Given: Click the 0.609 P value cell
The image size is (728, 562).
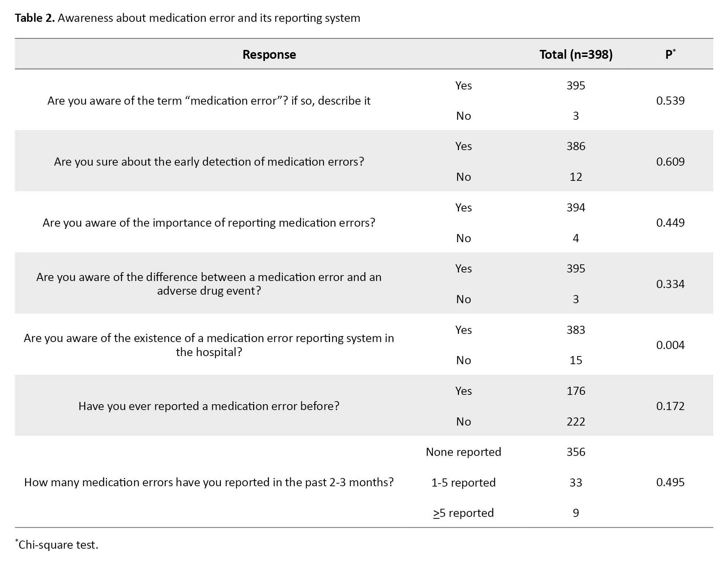Looking at the screenshot, I should point(670,162).
